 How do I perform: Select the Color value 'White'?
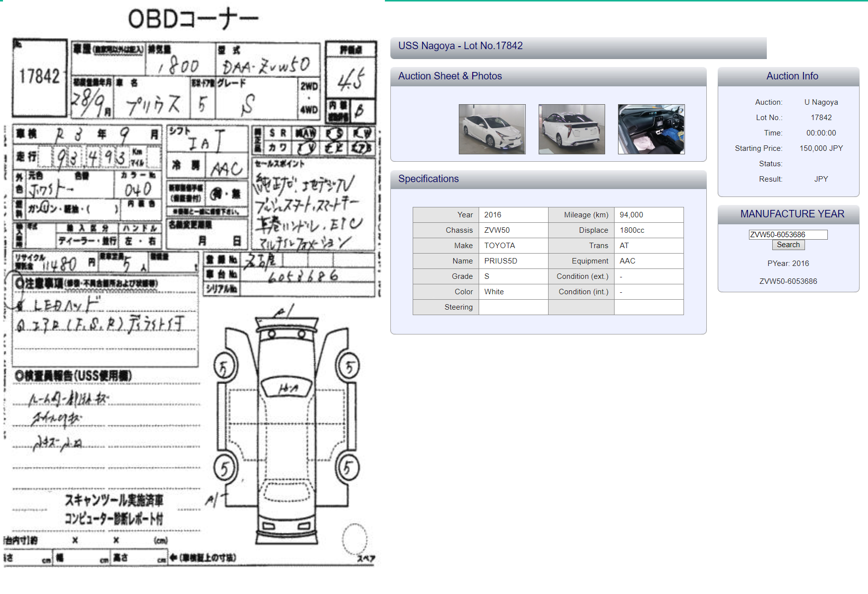(x=494, y=292)
